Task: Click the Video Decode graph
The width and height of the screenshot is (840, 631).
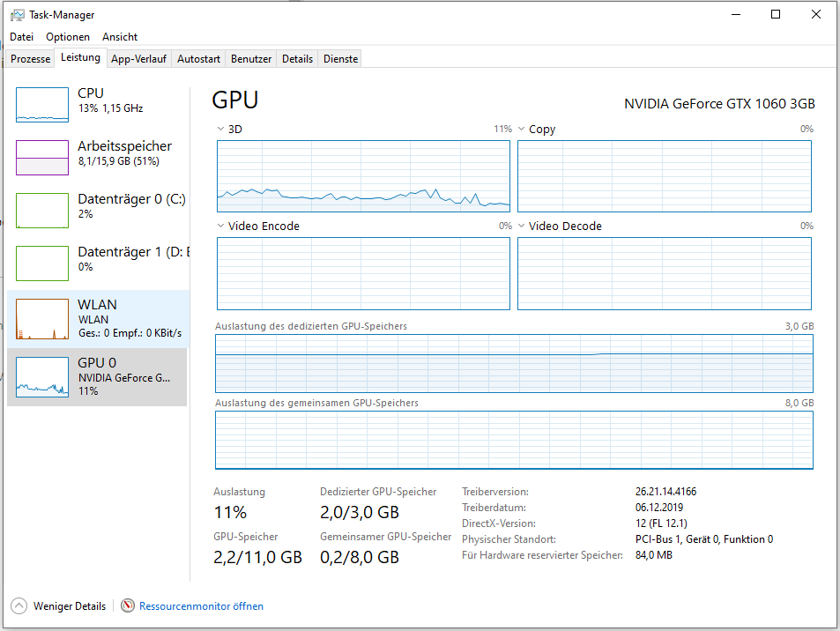Action: (x=665, y=274)
